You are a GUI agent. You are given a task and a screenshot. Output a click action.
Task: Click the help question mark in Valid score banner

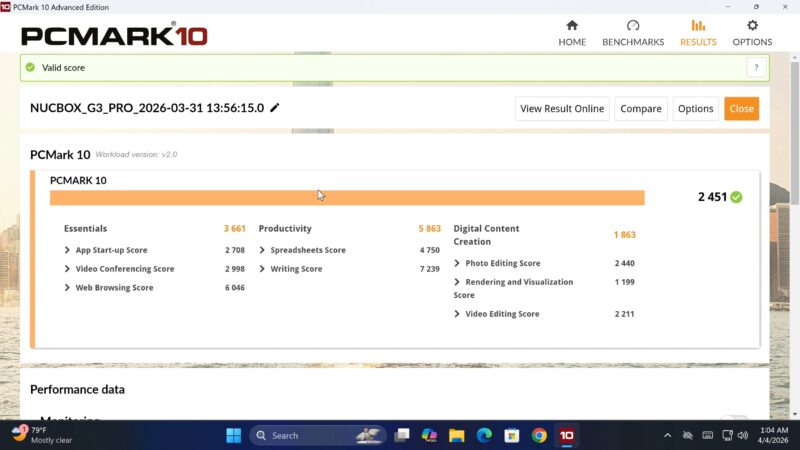[x=756, y=67]
